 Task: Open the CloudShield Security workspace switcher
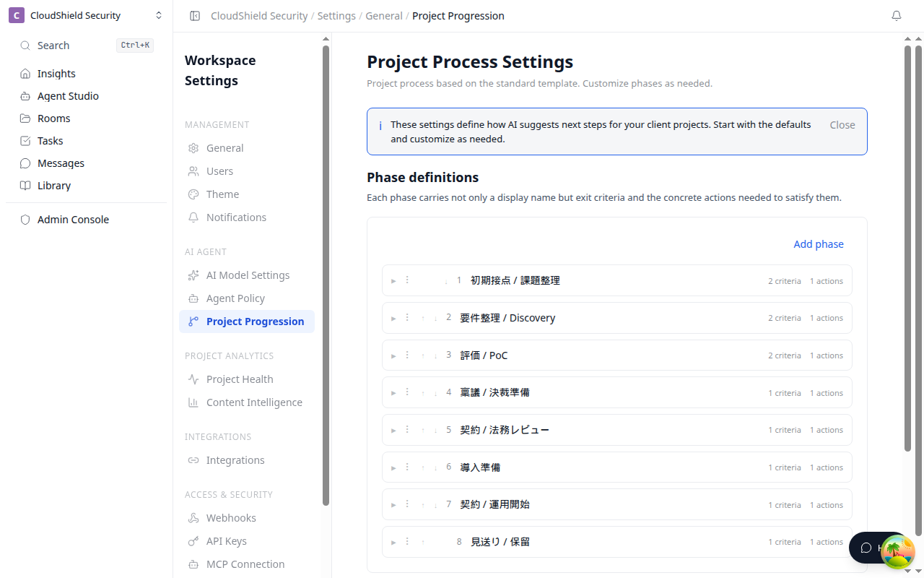point(87,16)
